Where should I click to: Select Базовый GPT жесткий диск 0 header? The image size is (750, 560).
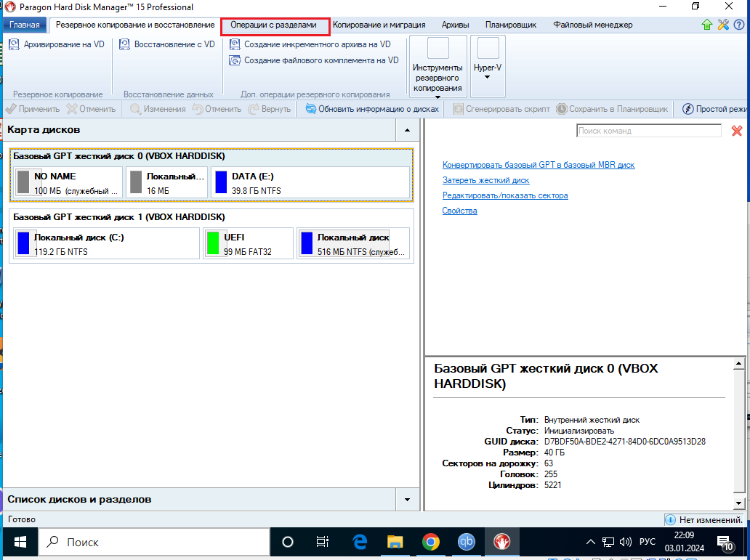(119, 156)
